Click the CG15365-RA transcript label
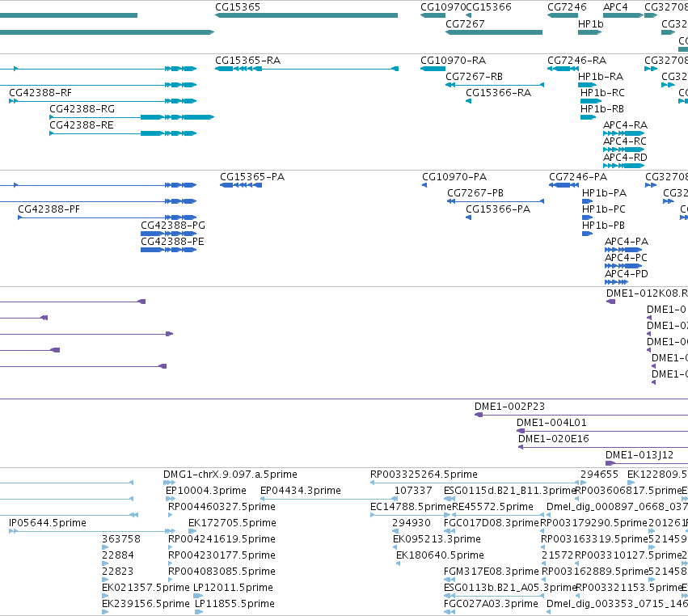The height and width of the screenshot is (616, 688). coord(247,60)
